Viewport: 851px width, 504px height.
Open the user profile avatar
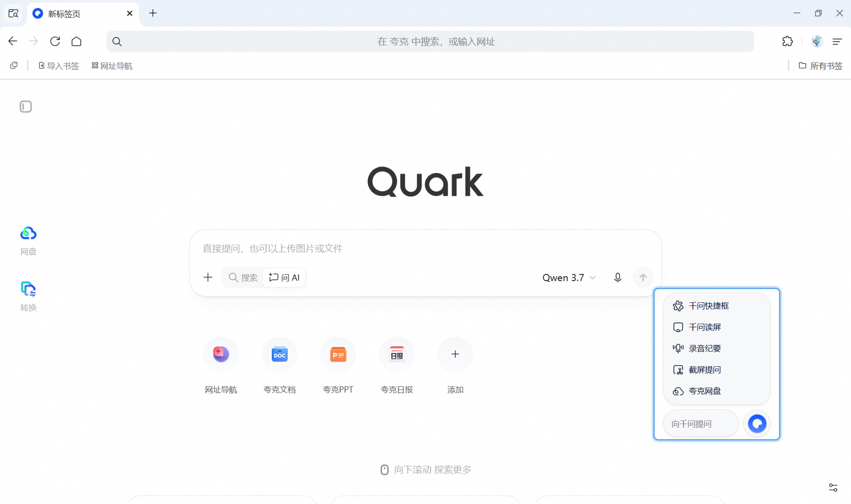(817, 42)
